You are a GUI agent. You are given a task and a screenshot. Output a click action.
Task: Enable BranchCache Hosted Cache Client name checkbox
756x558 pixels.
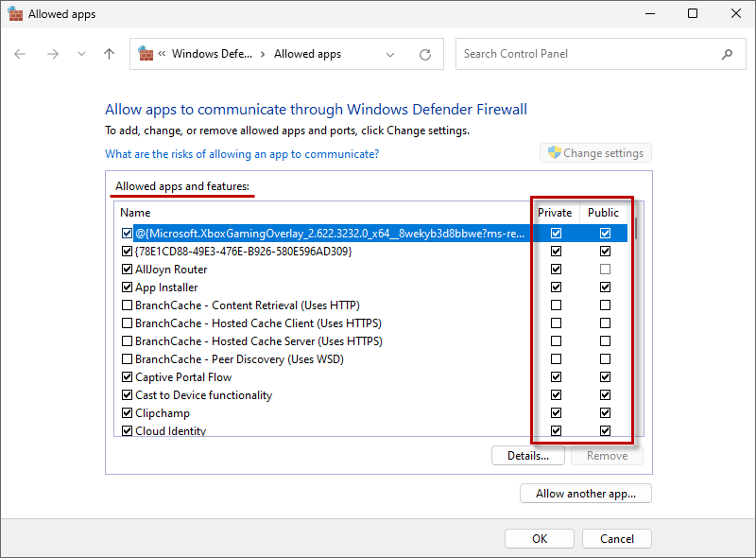pyautogui.click(x=127, y=323)
